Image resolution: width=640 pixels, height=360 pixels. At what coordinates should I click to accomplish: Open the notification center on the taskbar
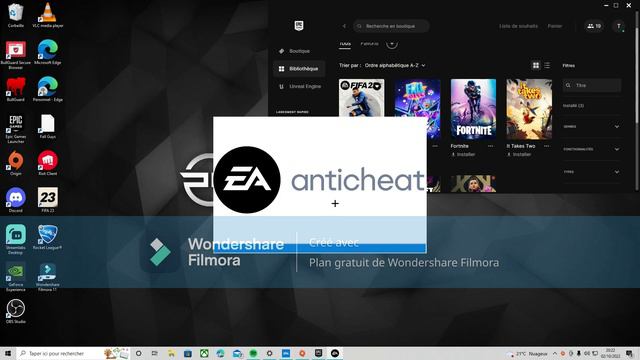point(629,353)
